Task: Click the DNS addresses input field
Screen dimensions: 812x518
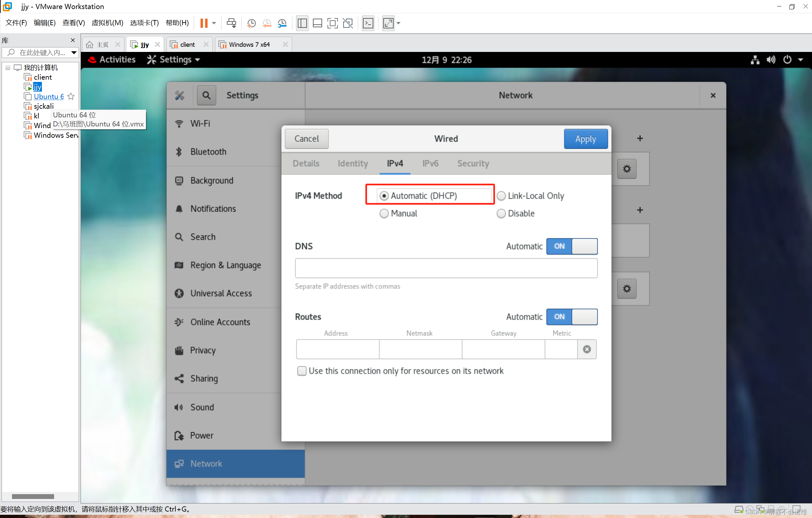Action: click(446, 268)
